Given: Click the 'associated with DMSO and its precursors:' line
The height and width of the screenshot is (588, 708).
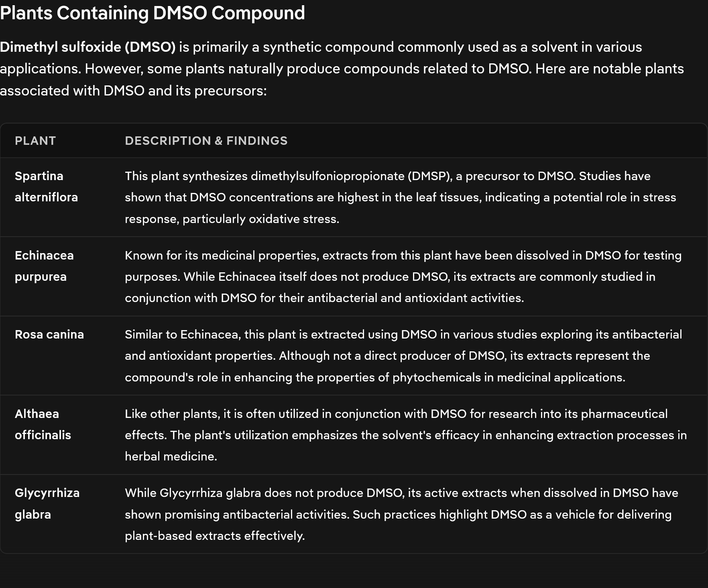Looking at the screenshot, I should pyautogui.click(x=133, y=91).
